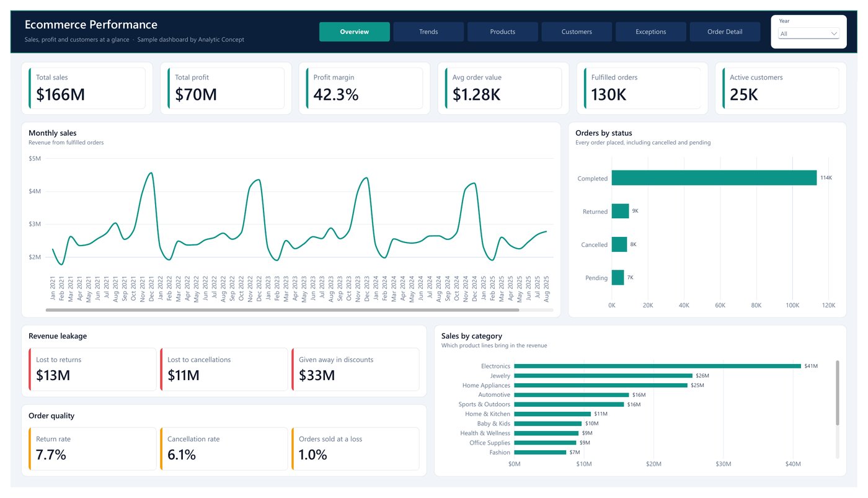The image size is (868, 498).
Task: Click the Orders by status title
Action: [604, 133]
